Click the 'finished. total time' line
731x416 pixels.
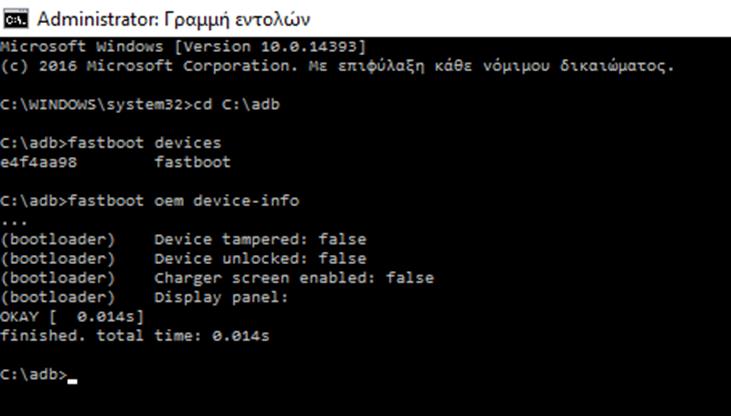[135, 335]
